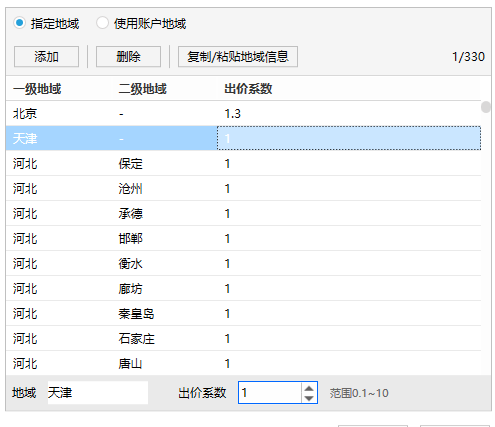
Task: Select the 北京 row
Action: 243,114
